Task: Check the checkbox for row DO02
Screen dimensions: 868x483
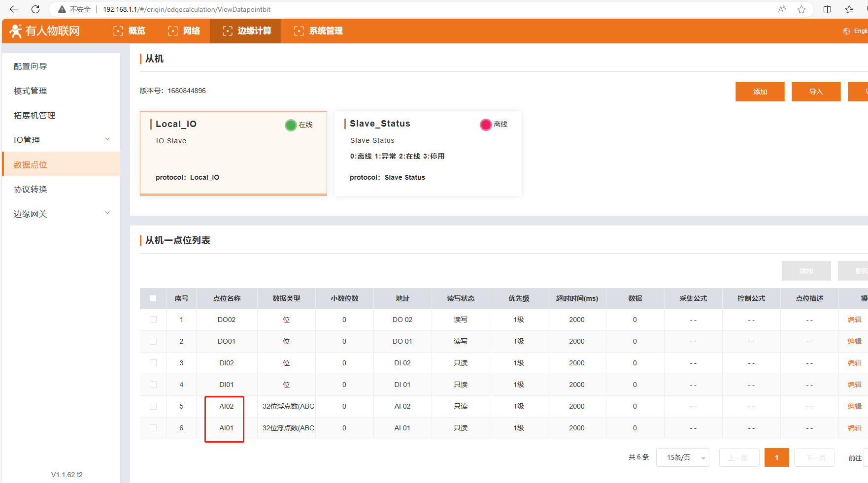Action: tap(153, 320)
